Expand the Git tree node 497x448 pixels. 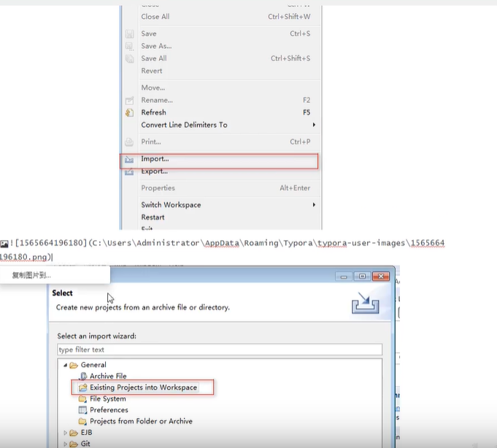tap(65, 444)
